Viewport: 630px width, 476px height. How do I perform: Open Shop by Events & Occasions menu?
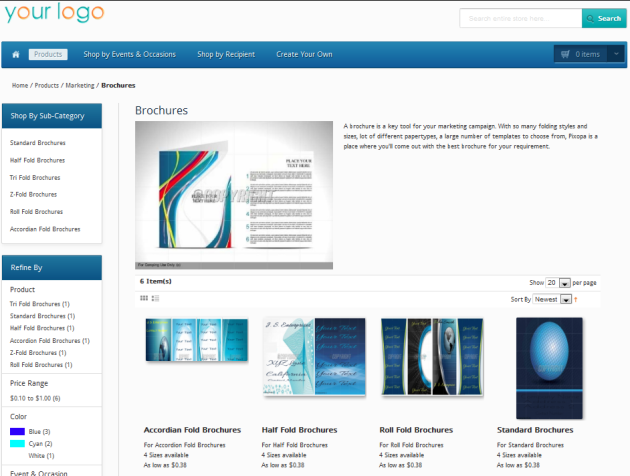tap(129, 54)
